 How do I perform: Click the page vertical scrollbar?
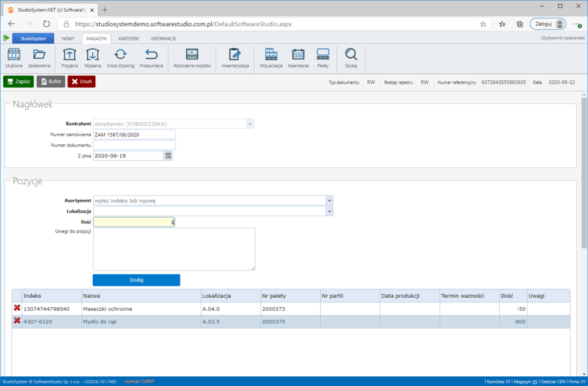tap(584, 172)
